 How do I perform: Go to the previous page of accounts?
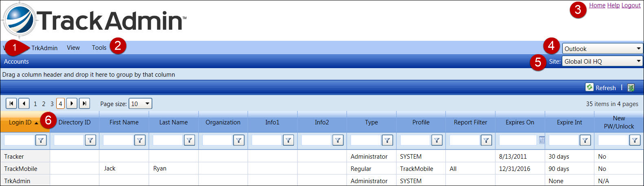pyautogui.click(x=24, y=104)
